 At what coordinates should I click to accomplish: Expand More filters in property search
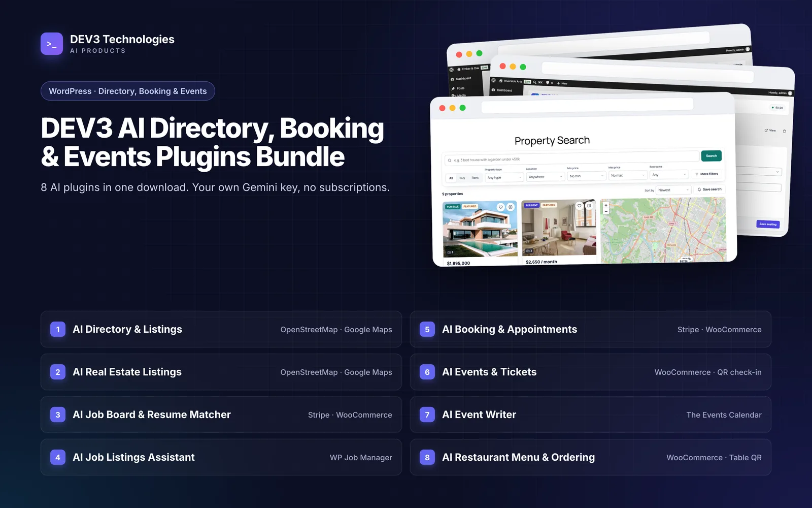(x=706, y=174)
